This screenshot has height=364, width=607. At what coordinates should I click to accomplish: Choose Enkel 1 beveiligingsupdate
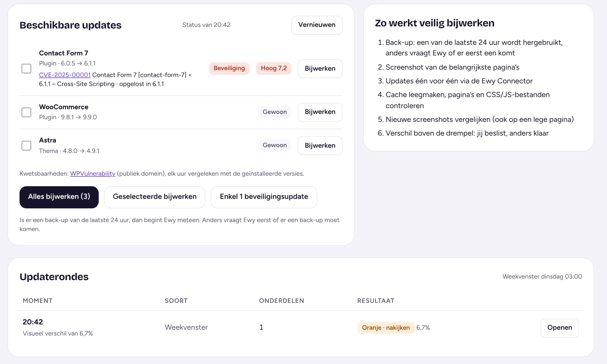tap(264, 197)
